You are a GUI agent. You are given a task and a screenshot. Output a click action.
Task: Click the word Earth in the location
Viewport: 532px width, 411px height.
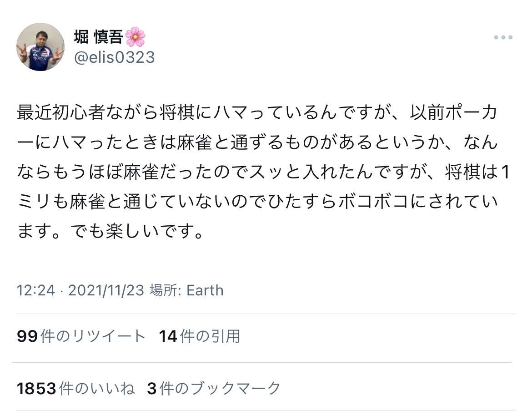tap(205, 290)
